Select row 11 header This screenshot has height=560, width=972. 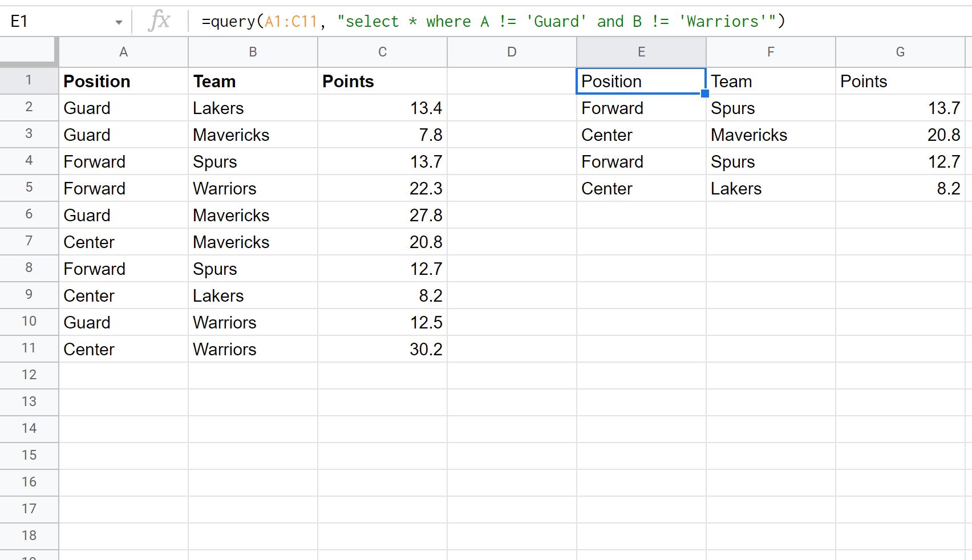[x=29, y=348]
